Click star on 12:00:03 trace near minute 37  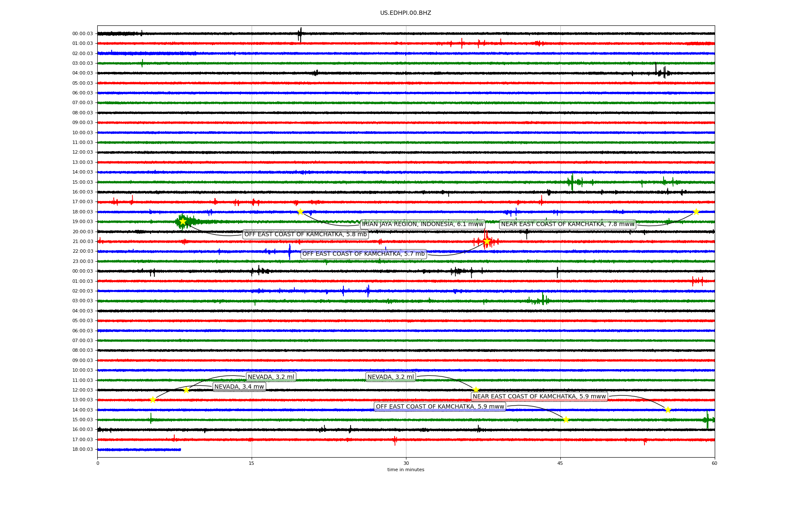[x=476, y=390]
